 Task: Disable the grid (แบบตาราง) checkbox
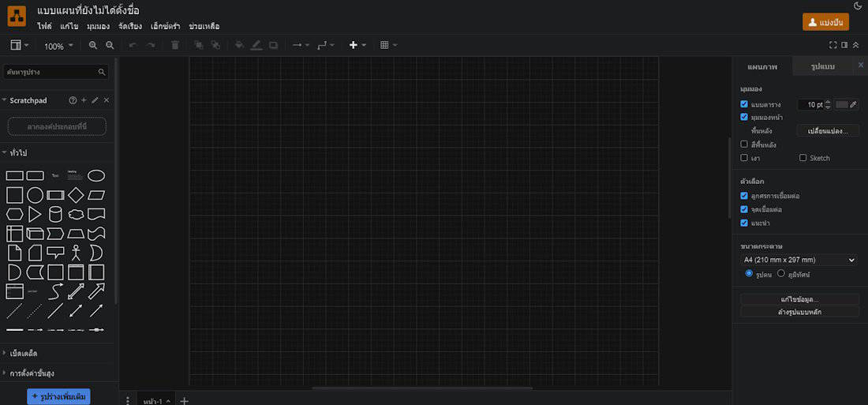(744, 103)
